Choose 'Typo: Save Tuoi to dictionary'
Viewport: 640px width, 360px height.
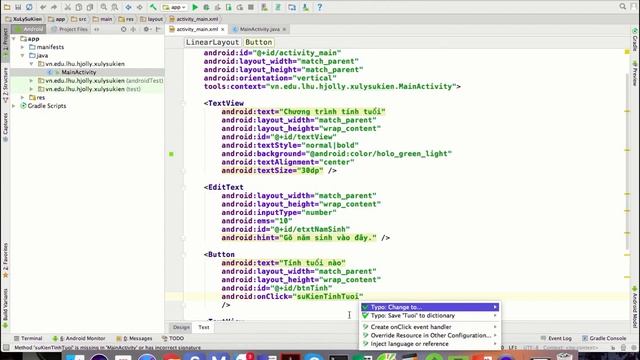click(x=430, y=316)
